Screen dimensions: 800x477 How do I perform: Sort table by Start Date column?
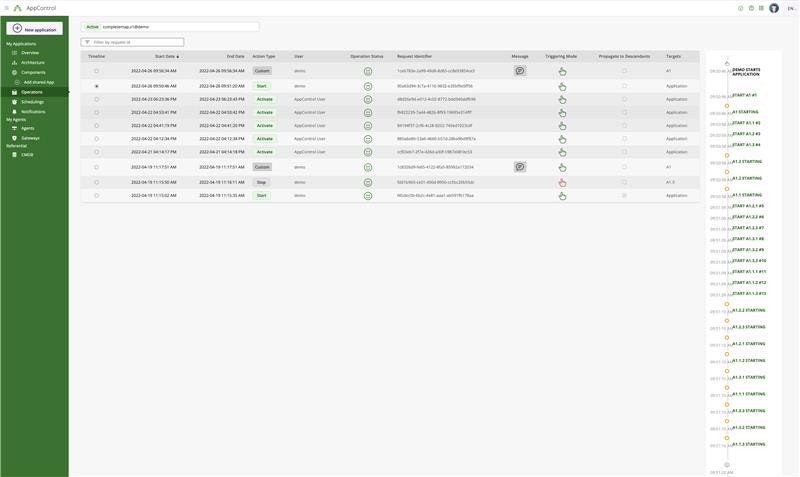pos(167,57)
